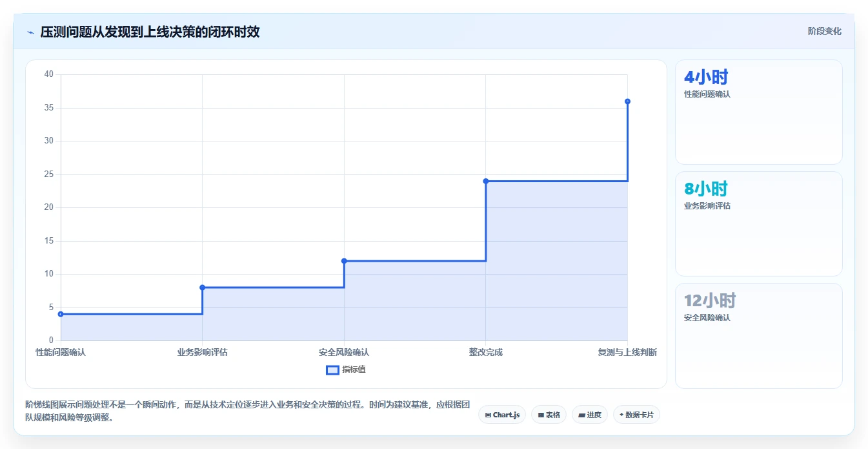Select the 进度 tag chip
The width and height of the screenshot is (868, 449).
(x=590, y=415)
